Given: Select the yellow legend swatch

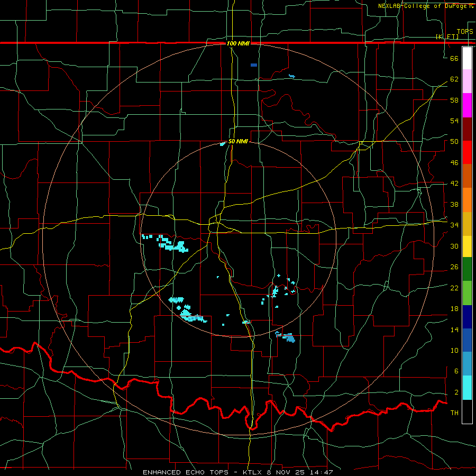Looking at the screenshot, I should (x=467, y=246).
